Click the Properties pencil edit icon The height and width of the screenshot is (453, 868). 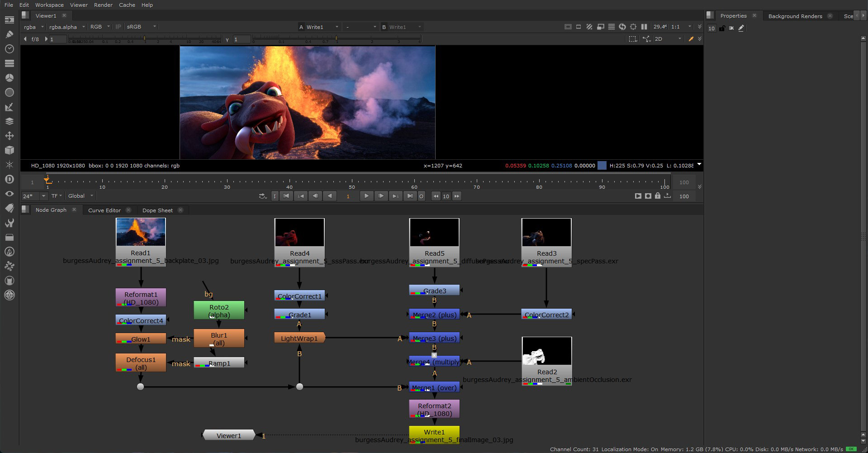(x=741, y=28)
